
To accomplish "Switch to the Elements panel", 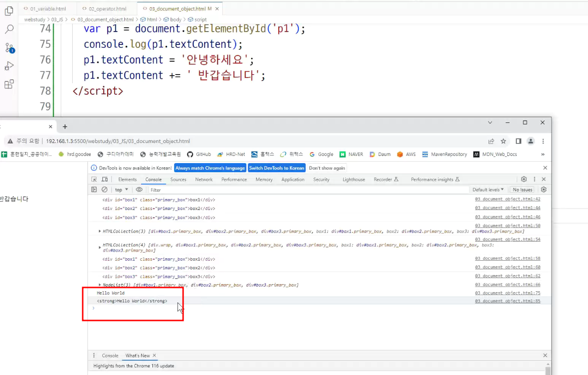I will tap(128, 179).
